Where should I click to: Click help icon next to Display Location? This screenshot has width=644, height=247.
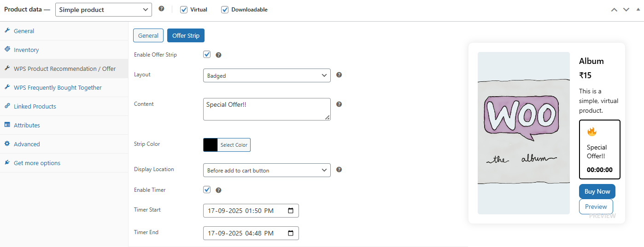point(339,170)
